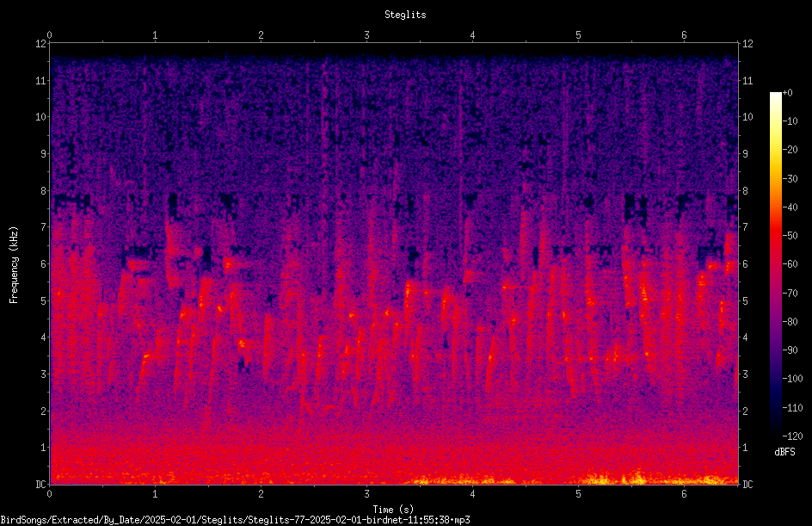Click the dBFS color scale bar

click(x=775, y=263)
